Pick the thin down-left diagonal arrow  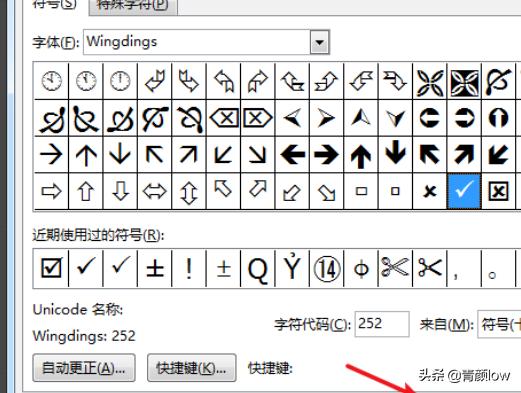pos(223,154)
